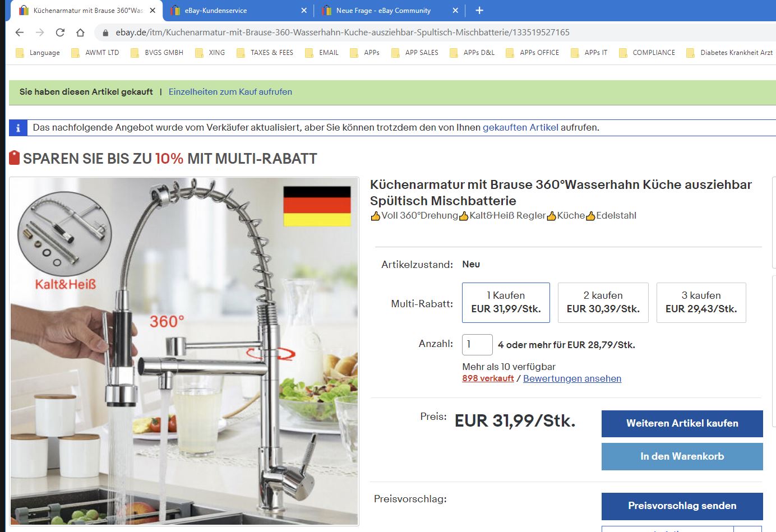Open a new browser tab

[x=479, y=10]
